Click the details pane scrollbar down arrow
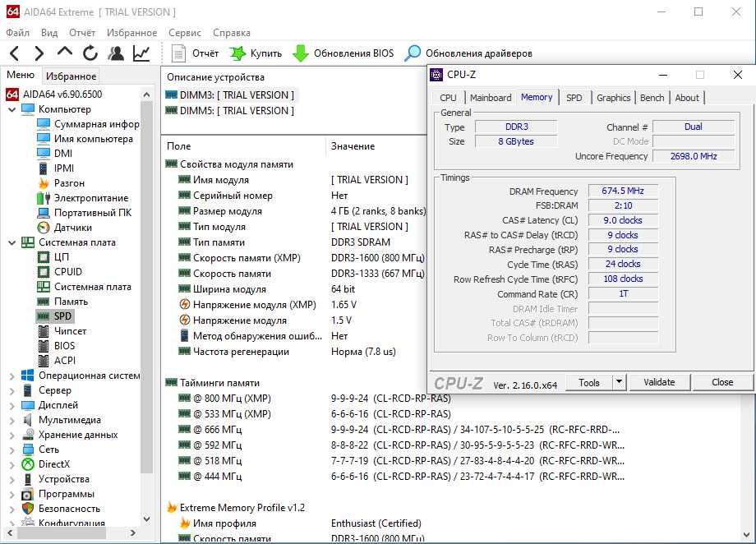The height and width of the screenshot is (544, 756). [747, 535]
